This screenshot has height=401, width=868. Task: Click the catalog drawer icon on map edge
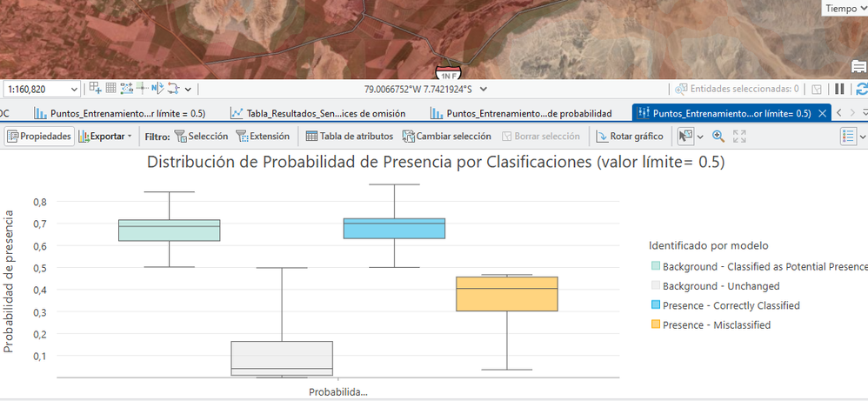(858, 67)
